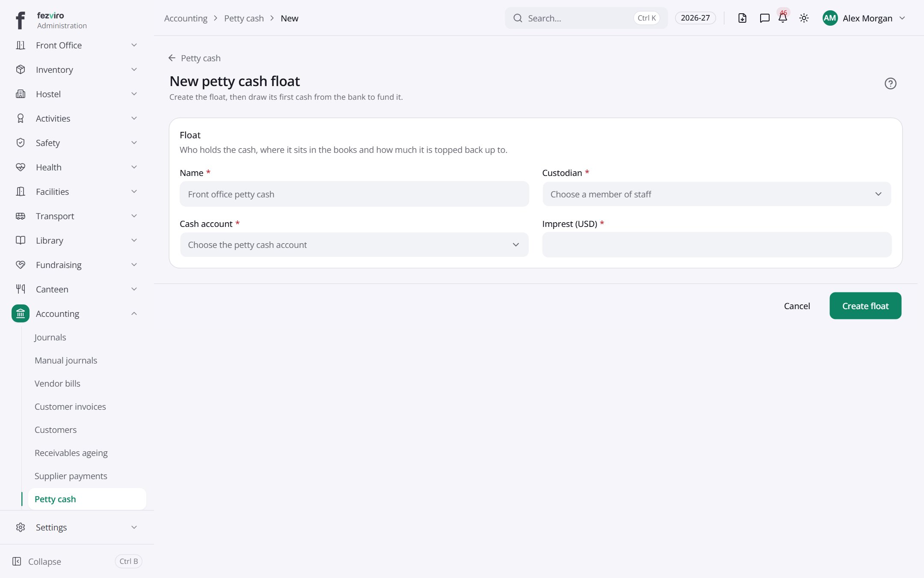
Task: Click the Settings gear icon in sidebar
Action: coord(21,527)
